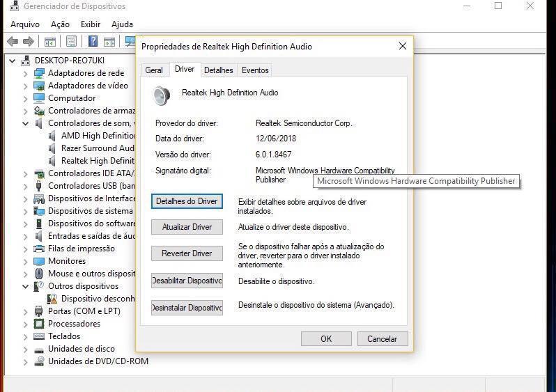Click driver date 12/06/2018
The image size is (556, 392).
(x=275, y=139)
